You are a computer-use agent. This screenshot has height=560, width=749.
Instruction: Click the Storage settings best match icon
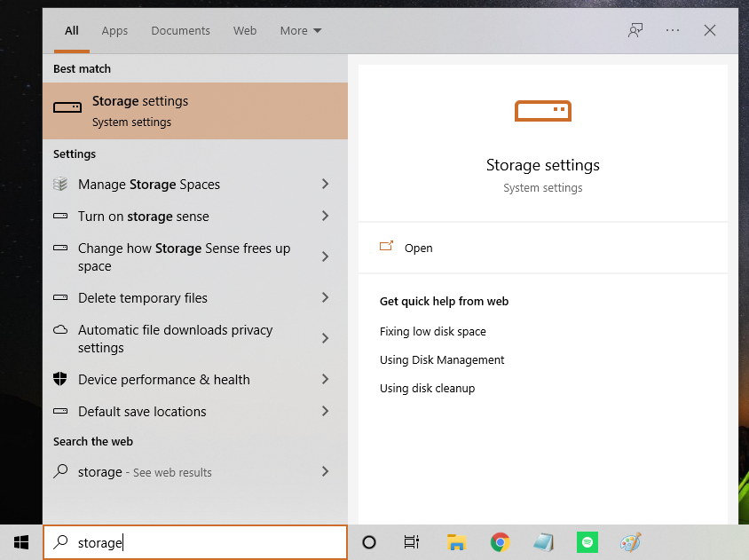[x=67, y=107]
